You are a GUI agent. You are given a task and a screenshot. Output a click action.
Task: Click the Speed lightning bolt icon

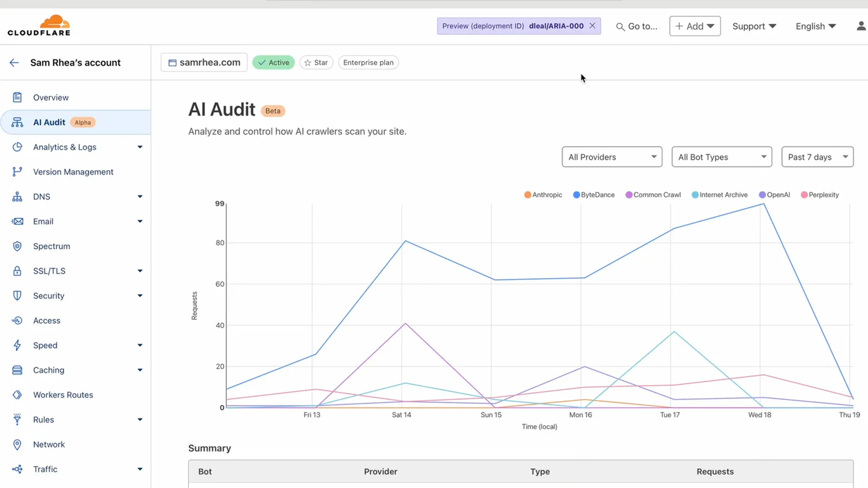click(x=17, y=345)
